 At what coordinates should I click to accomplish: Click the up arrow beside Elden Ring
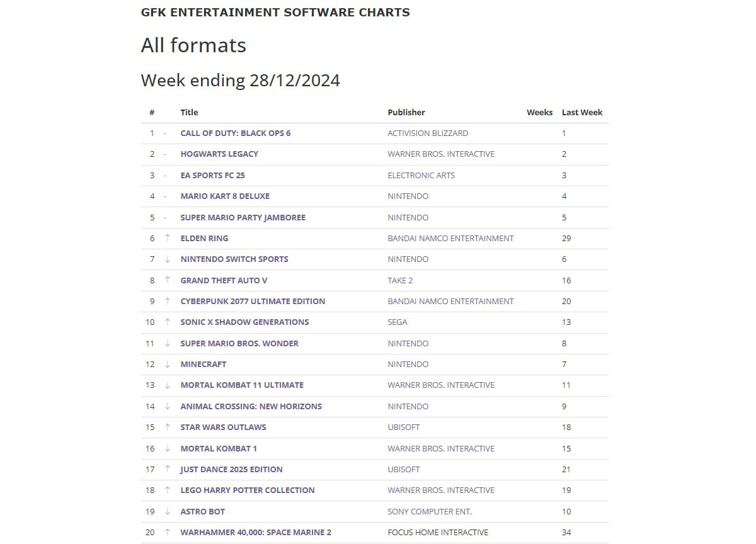coord(168,238)
